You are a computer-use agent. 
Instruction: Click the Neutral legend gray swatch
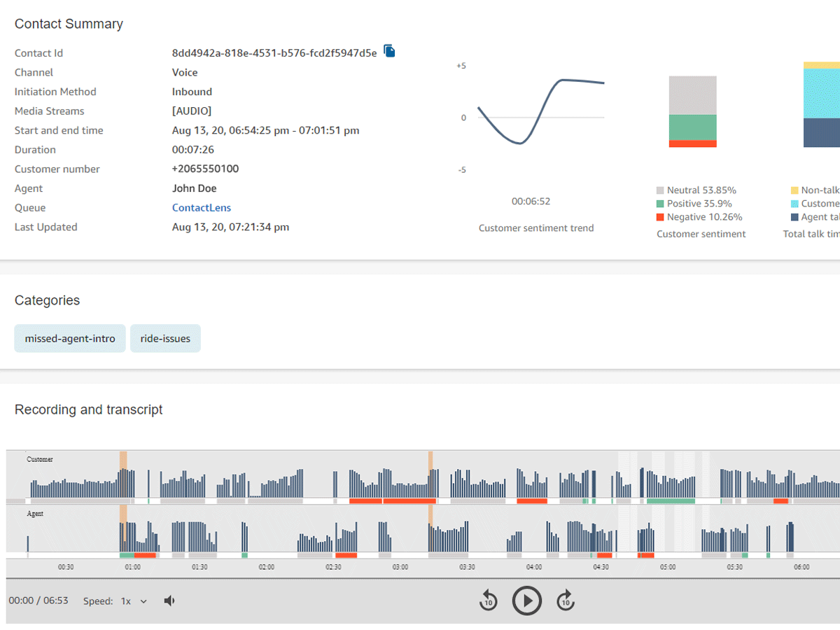(660, 190)
